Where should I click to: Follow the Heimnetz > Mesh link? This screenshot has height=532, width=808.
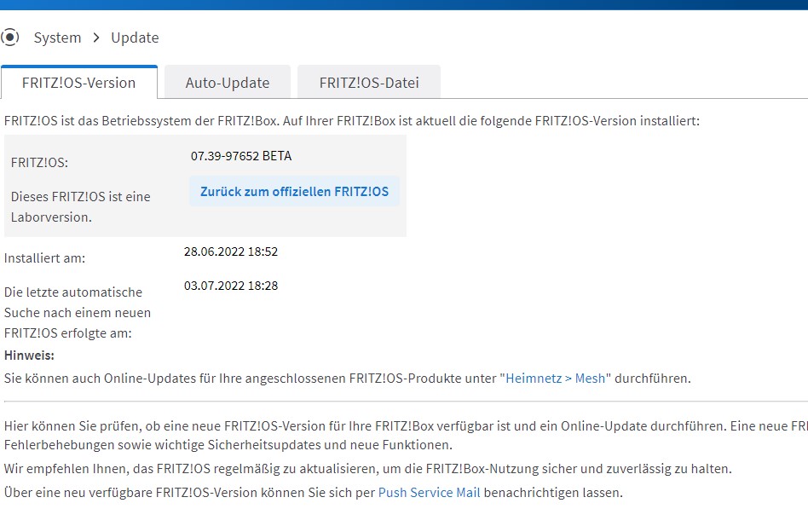(555, 379)
